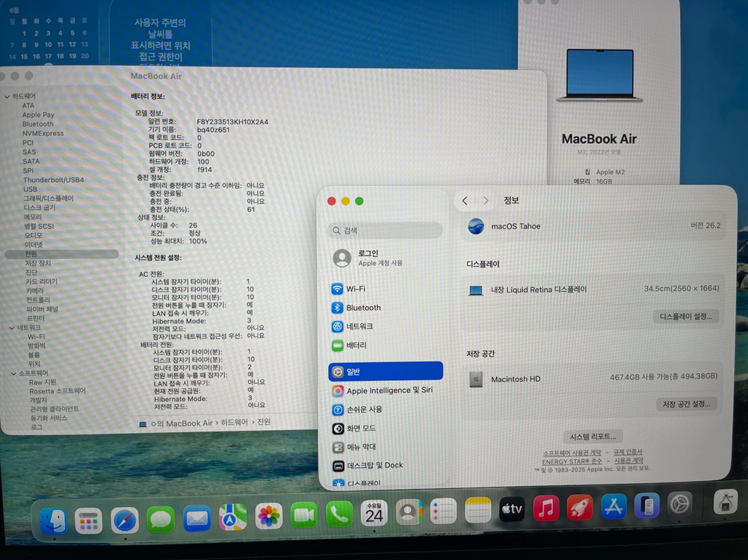This screenshot has width=748, height=560.
Task: Select Wi-Fi in Settings sidebar
Action: point(386,289)
